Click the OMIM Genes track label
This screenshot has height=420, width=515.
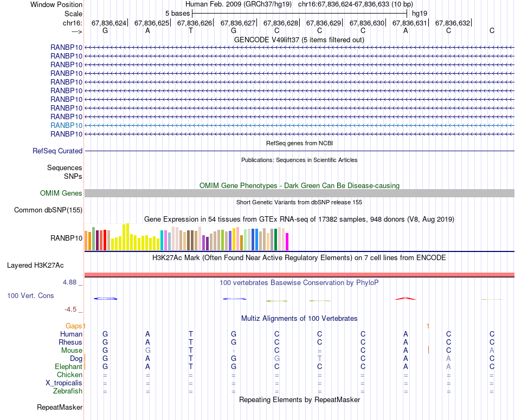coord(61,193)
